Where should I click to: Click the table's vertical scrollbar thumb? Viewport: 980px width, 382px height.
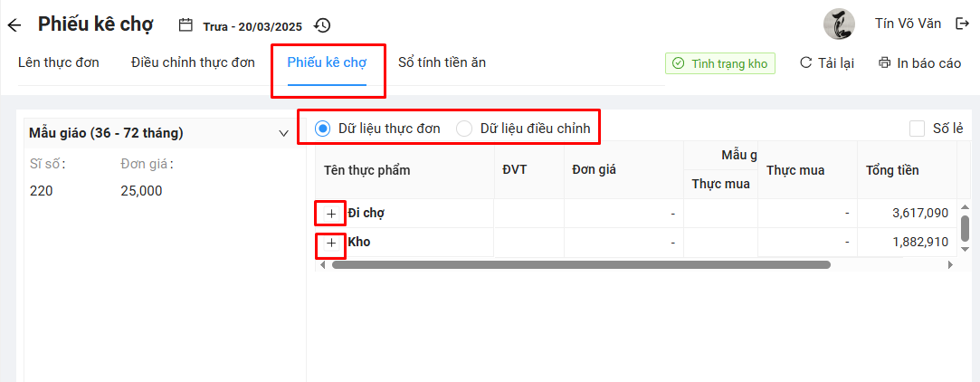pyautogui.click(x=965, y=226)
